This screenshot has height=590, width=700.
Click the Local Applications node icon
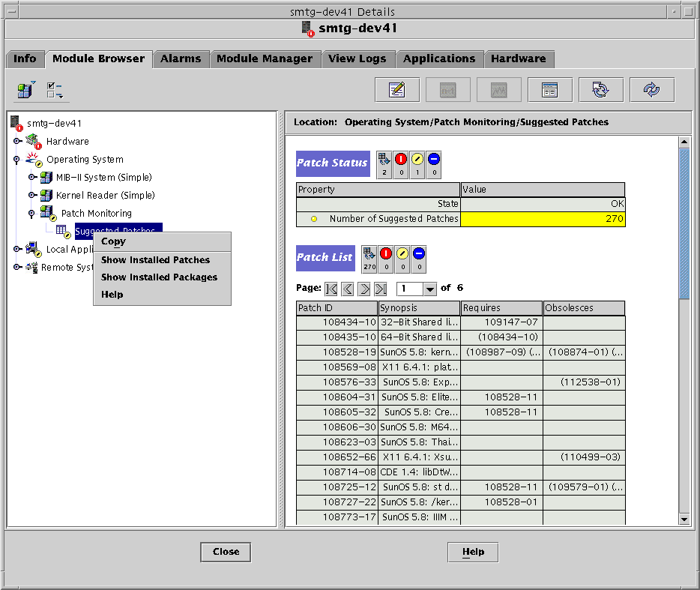33,249
